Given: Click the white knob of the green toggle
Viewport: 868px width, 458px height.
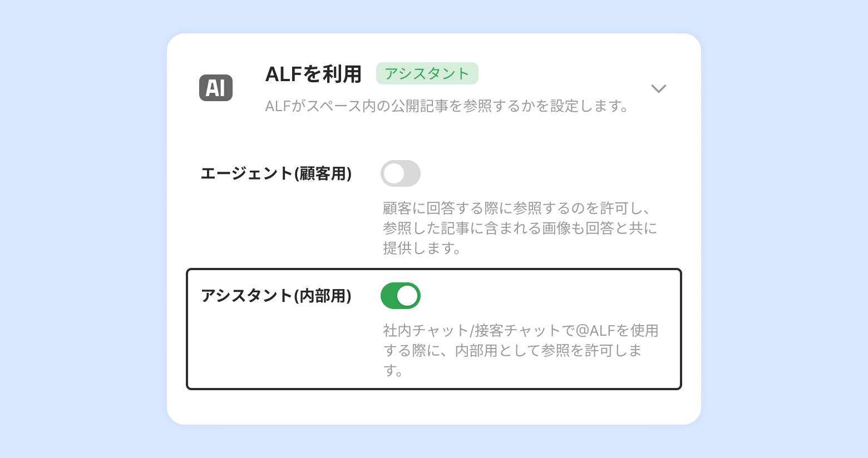Looking at the screenshot, I should click(407, 296).
